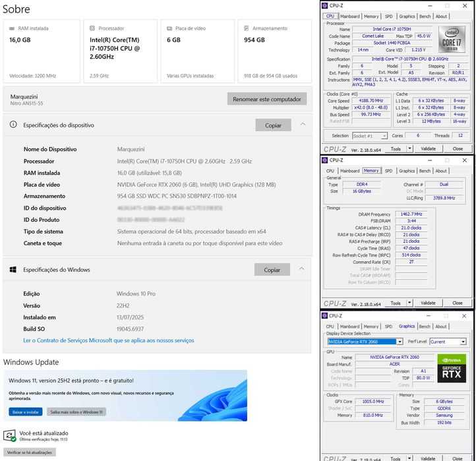Switch to Memory tab in top CPU-Z window
This screenshot has height=461, width=476.
[x=371, y=16]
